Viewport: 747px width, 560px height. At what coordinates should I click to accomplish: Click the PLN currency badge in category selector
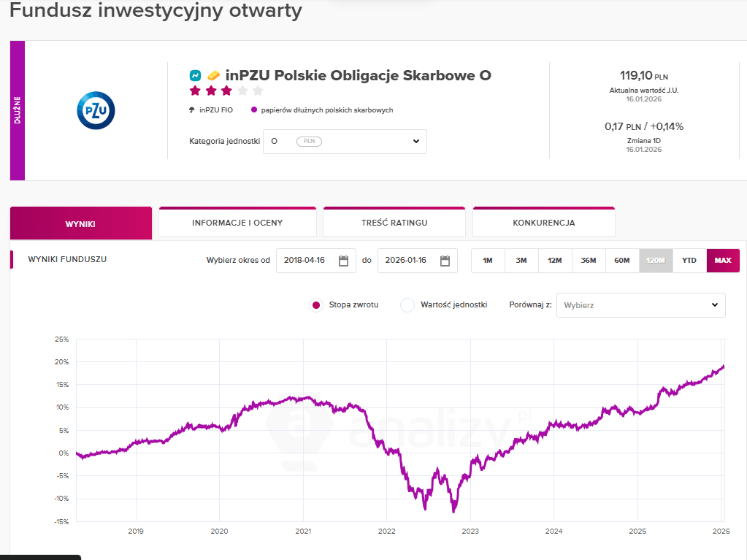(x=309, y=142)
